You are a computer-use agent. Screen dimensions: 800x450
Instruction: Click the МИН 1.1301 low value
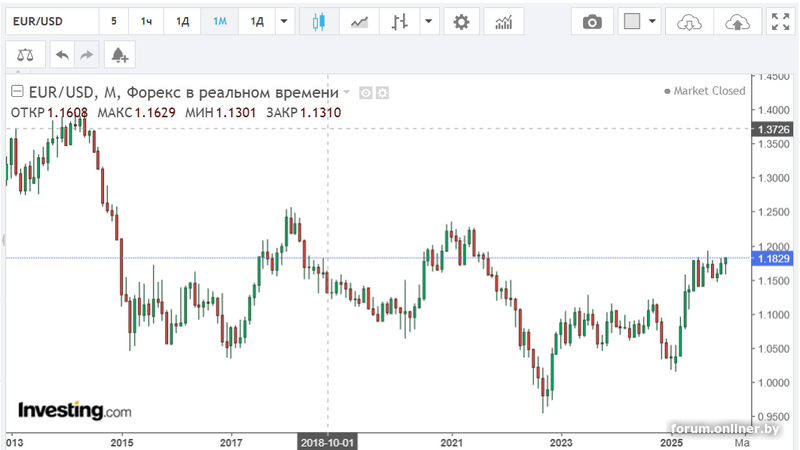220,112
